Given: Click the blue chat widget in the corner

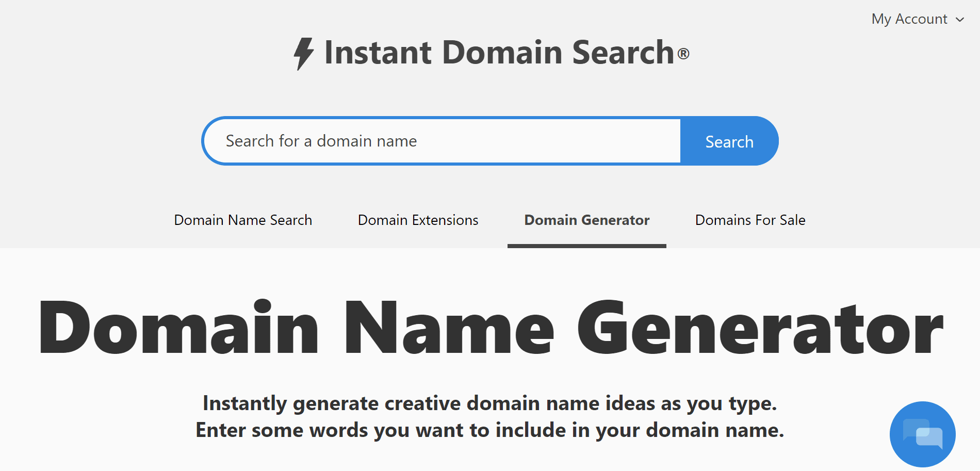Looking at the screenshot, I should (x=923, y=434).
